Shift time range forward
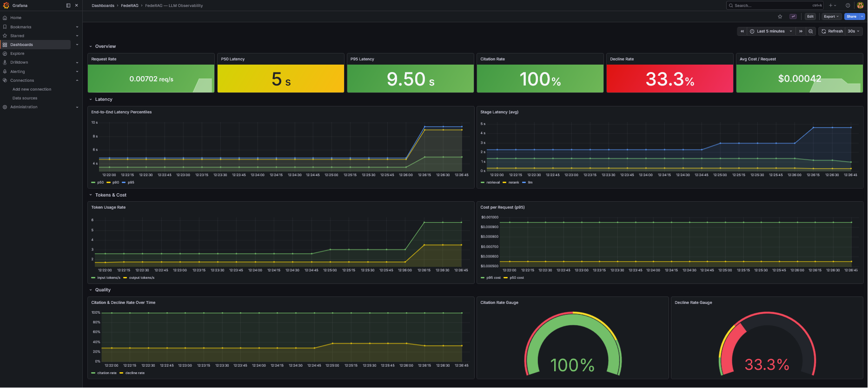868x388 pixels. (x=801, y=31)
